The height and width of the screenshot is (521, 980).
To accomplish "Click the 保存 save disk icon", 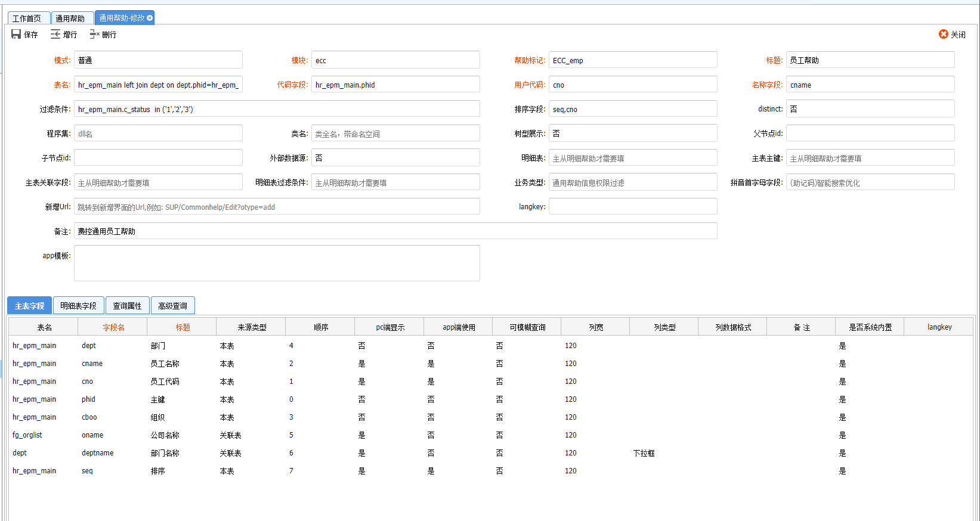I will (16, 34).
